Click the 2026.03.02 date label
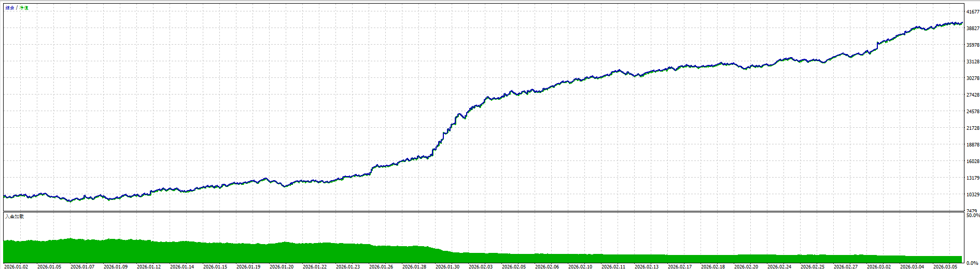The height and width of the screenshot is (269, 980). (x=879, y=266)
